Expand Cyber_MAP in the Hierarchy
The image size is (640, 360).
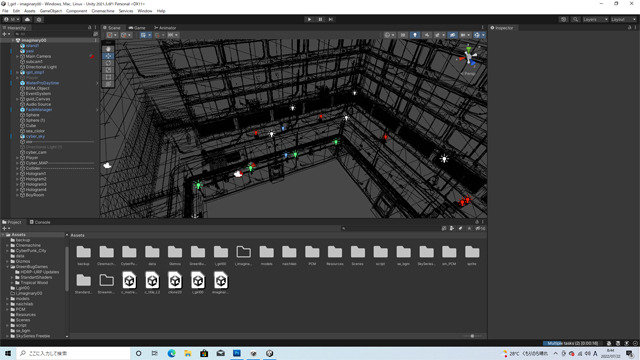(18, 163)
